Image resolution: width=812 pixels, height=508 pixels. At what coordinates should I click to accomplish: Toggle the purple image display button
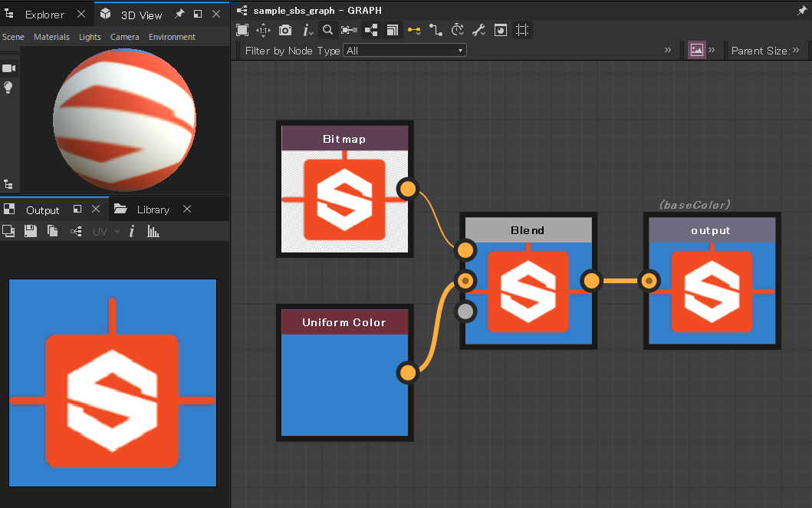pyautogui.click(x=696, y=51)
